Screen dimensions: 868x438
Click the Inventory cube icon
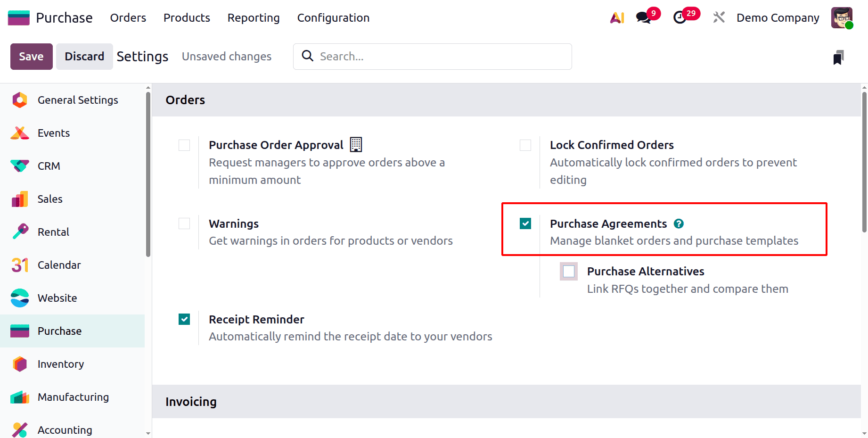19,364
